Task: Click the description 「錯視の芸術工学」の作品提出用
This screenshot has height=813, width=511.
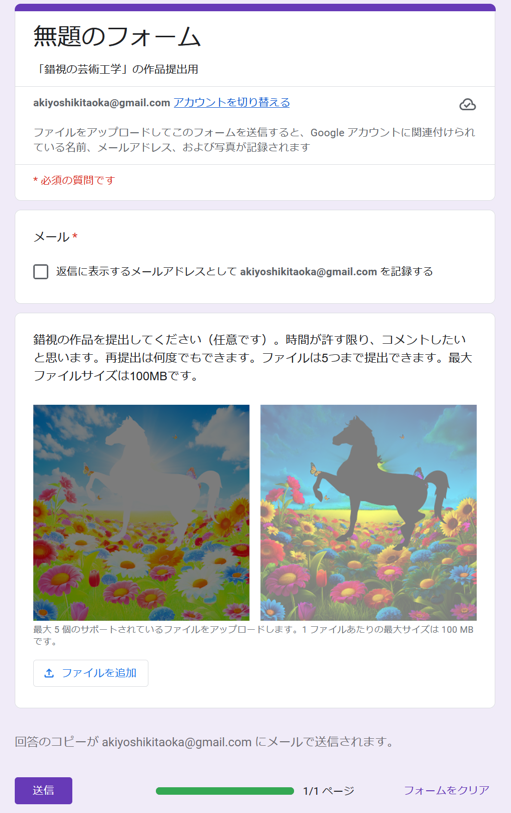Action: tap(116, 69)
